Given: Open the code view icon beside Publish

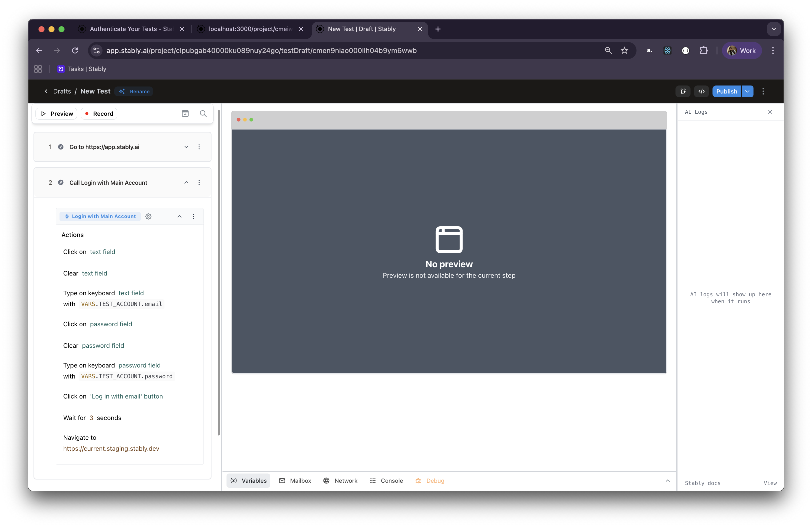Looking at the screenshot, I should [x=701, y=91].
